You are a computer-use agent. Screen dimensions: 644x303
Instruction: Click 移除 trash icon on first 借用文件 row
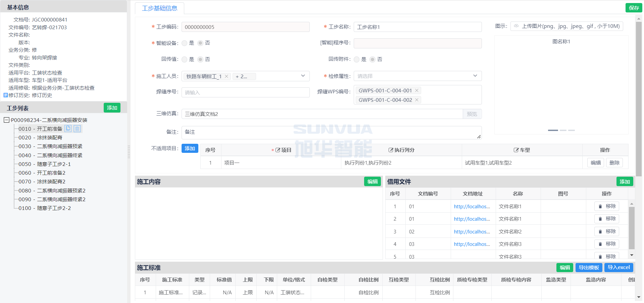point(600,206)
